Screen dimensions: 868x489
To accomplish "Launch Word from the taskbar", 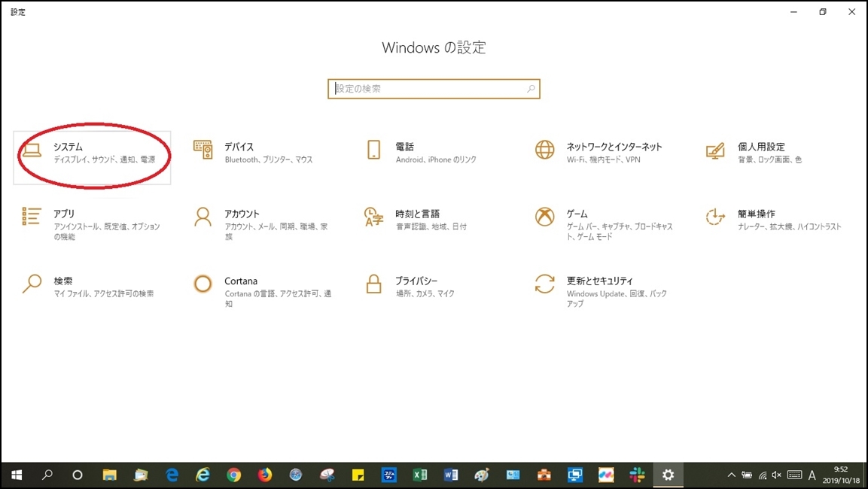I will [x=451, y=475].
